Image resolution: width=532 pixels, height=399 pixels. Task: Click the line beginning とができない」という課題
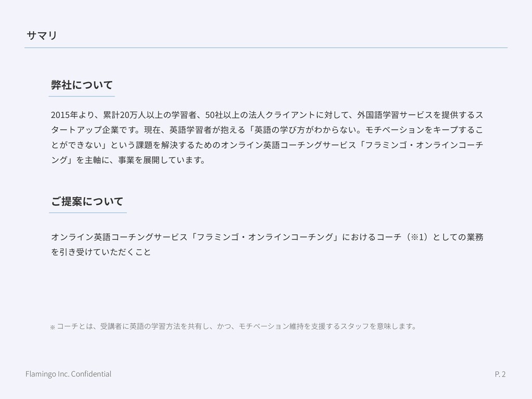coord(267,145)
